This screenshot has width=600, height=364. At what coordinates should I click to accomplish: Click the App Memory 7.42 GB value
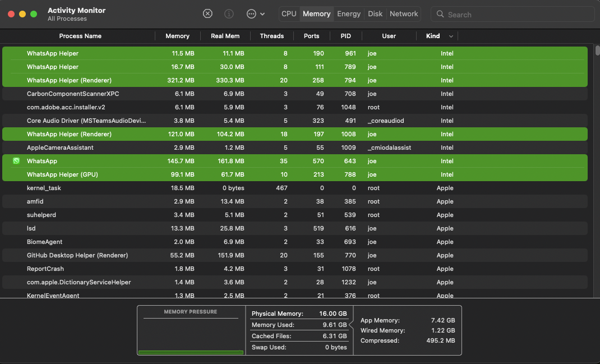[x=443, y=320]
